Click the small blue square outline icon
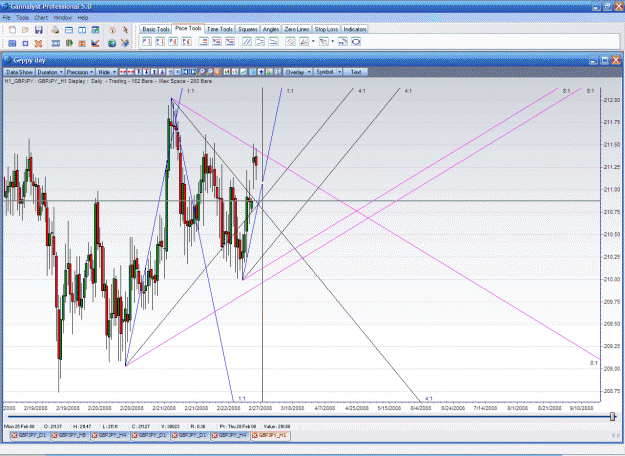The image size is (625, 456). pos(25,43)
